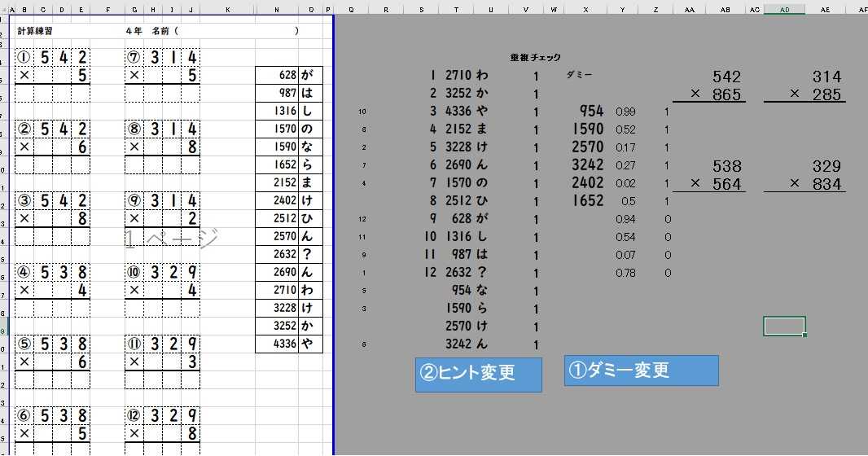The height and width of the screenshot is (456, 868).
Task: Select column header F
Action: [x=107, y=10]
